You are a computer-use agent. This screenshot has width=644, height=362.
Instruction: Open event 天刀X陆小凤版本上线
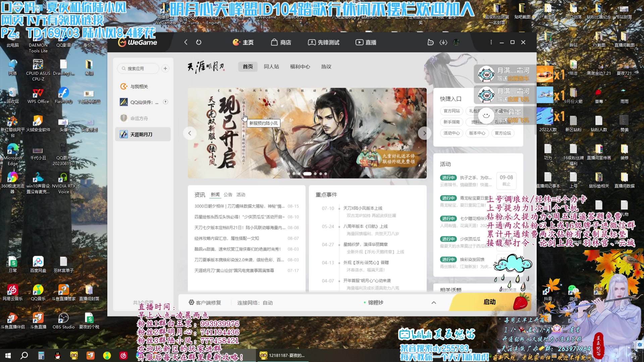[363, 208]
